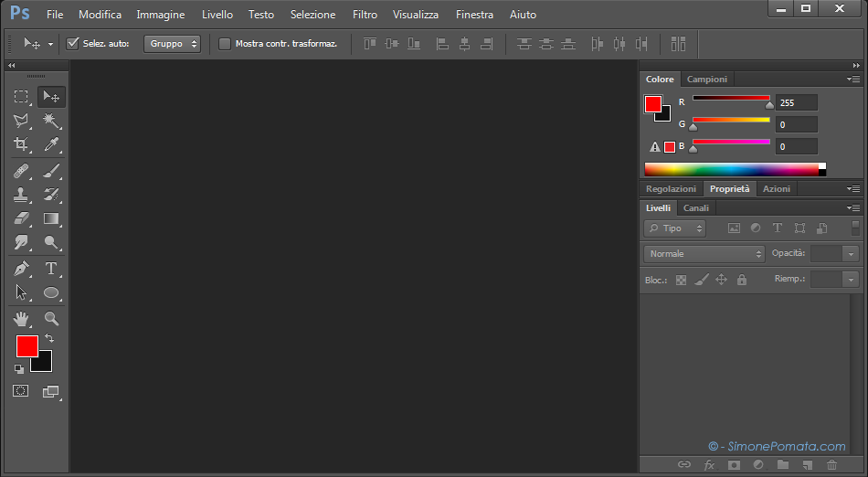Select the Type tool
Screen dimensions: 868x477
[51, 269]
